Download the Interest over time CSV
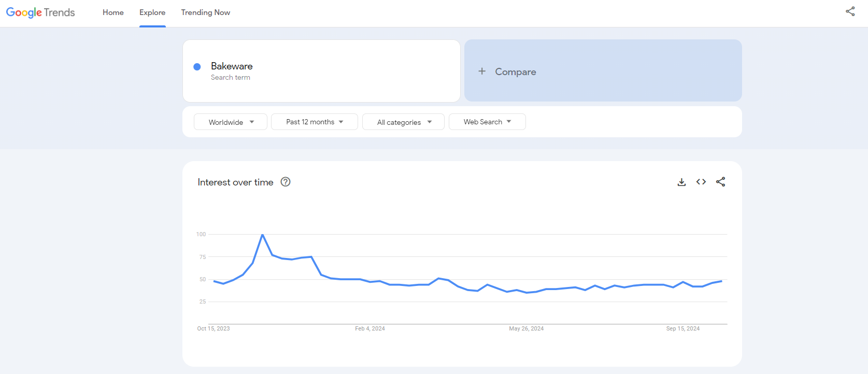The image size is (868, 374). coord(682,182)
